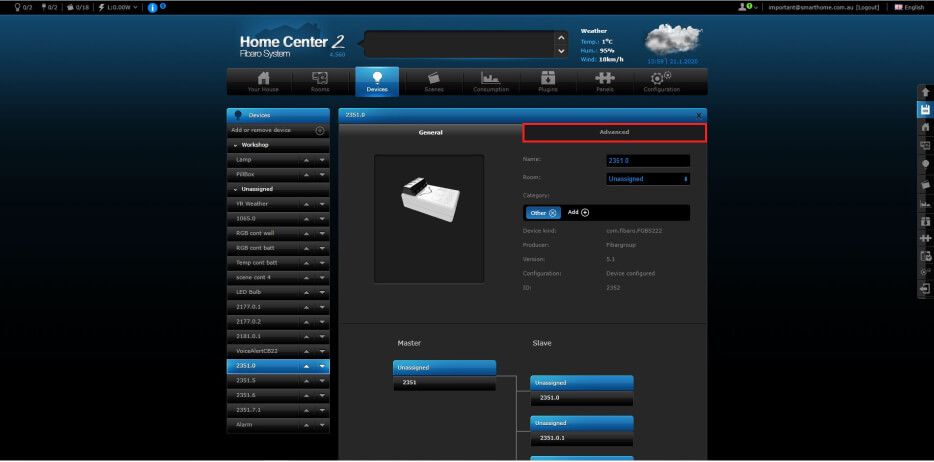Click the plugins box icon in side toolbar

[x=925, y=221]
